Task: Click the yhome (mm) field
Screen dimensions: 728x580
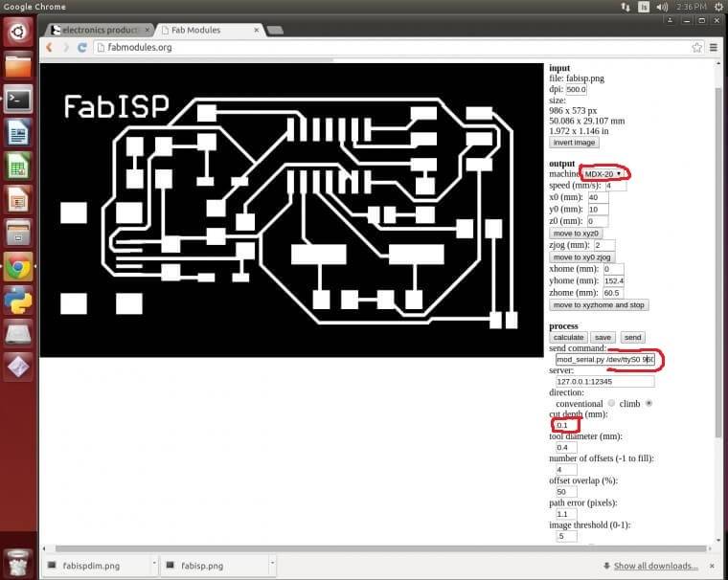Action: [x=613, y=280]
